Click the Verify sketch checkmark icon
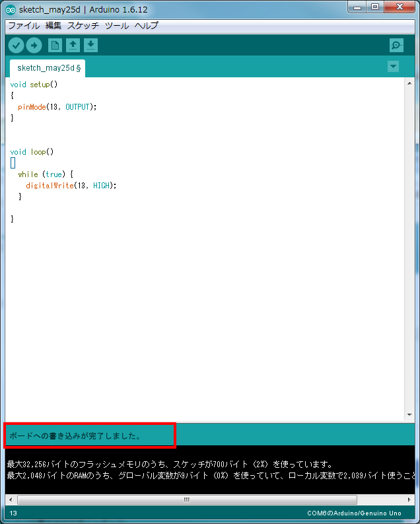 pos(16,46)
